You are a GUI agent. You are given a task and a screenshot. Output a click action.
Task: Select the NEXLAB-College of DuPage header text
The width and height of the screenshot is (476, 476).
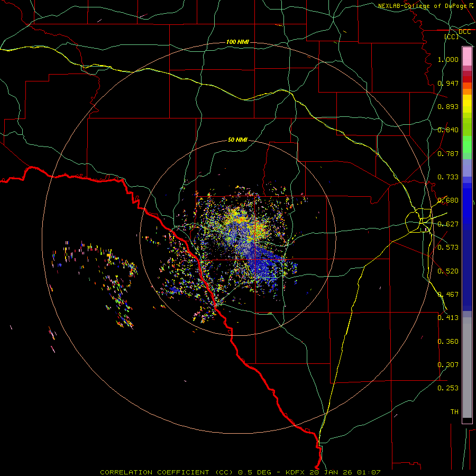pyautogui.click(x=422, y=6)
